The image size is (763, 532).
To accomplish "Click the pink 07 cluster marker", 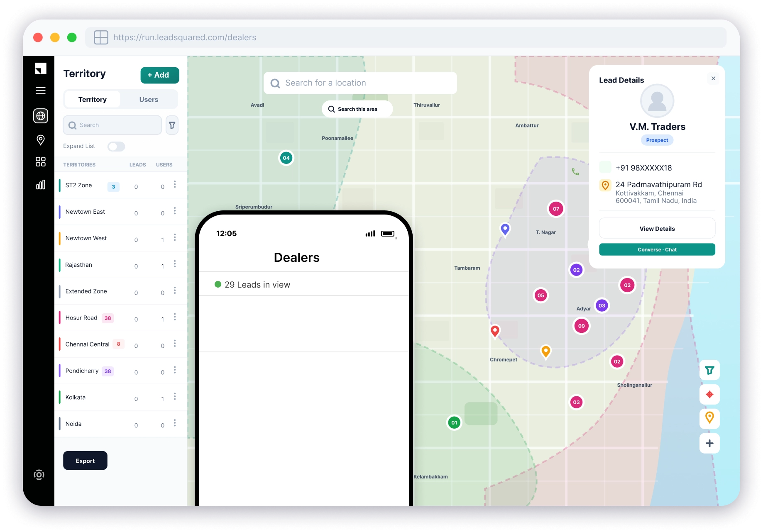I will (556, 209).
